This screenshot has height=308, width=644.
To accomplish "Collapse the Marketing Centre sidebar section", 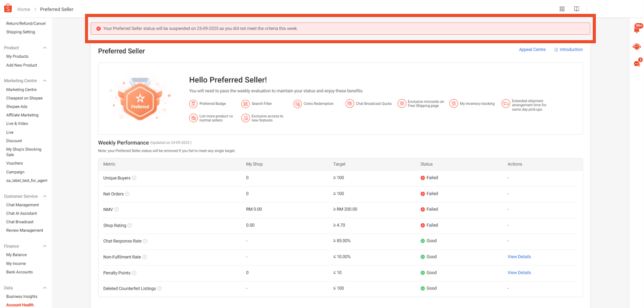I will click(45, 81).
